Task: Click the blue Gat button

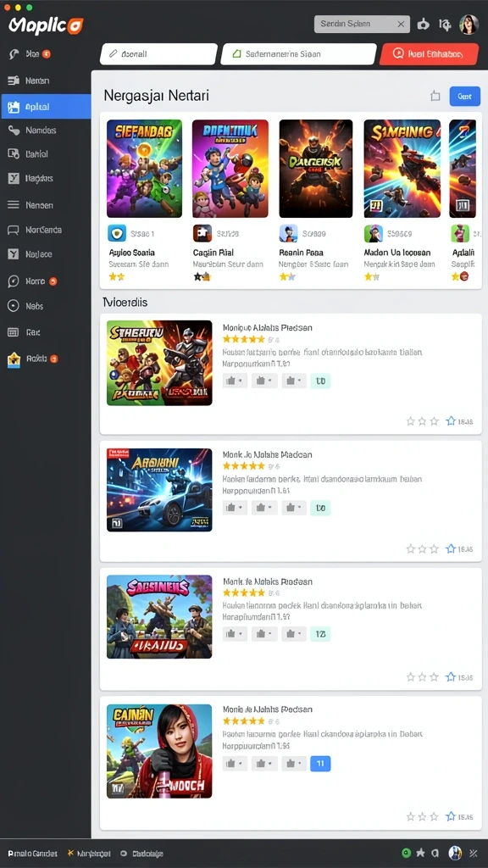Action: click(x=465, y=97)
